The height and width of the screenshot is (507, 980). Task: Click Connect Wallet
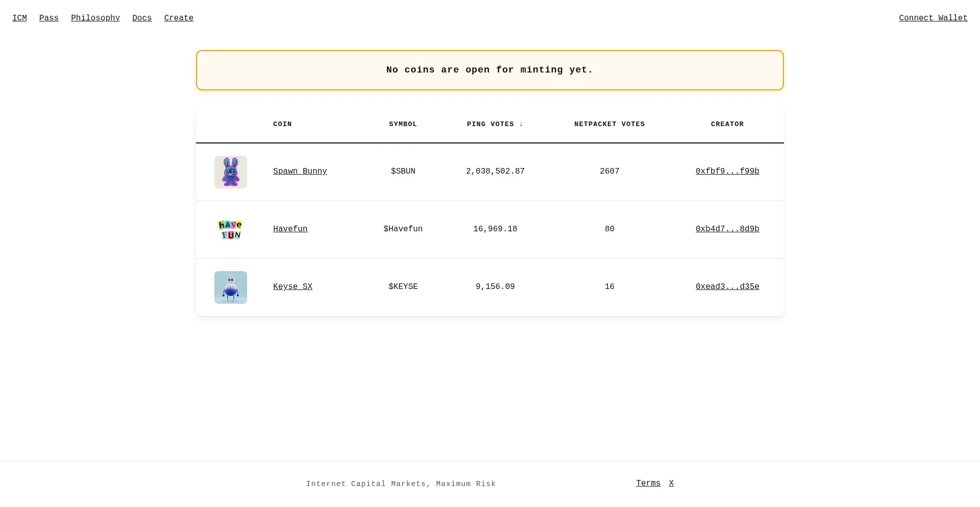(x=933, y=18)
